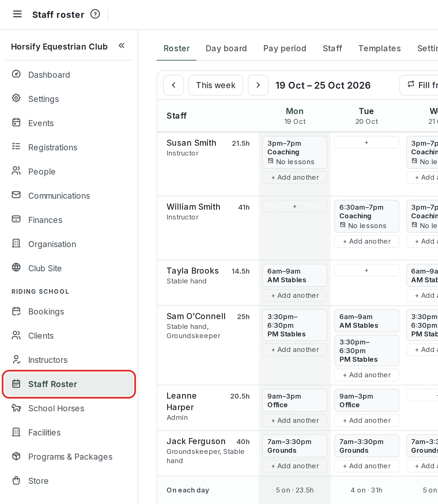Click the Finances card icon

(x=16, y=219)
